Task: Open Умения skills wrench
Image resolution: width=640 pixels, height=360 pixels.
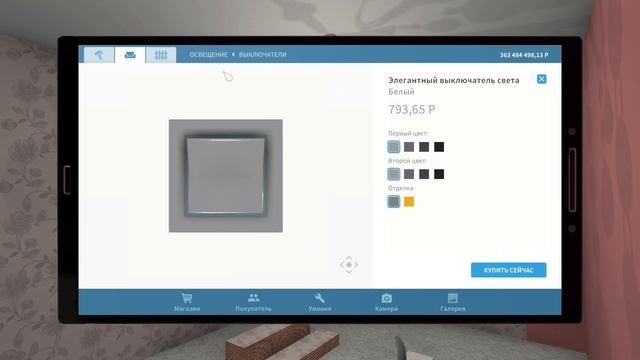Action: click(x=320, y=302)
